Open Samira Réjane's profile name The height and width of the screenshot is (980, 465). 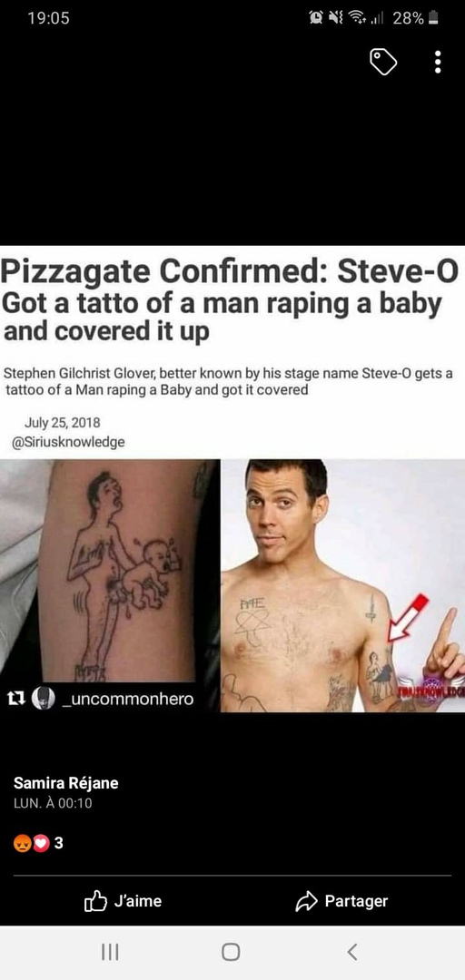[65, 783]
